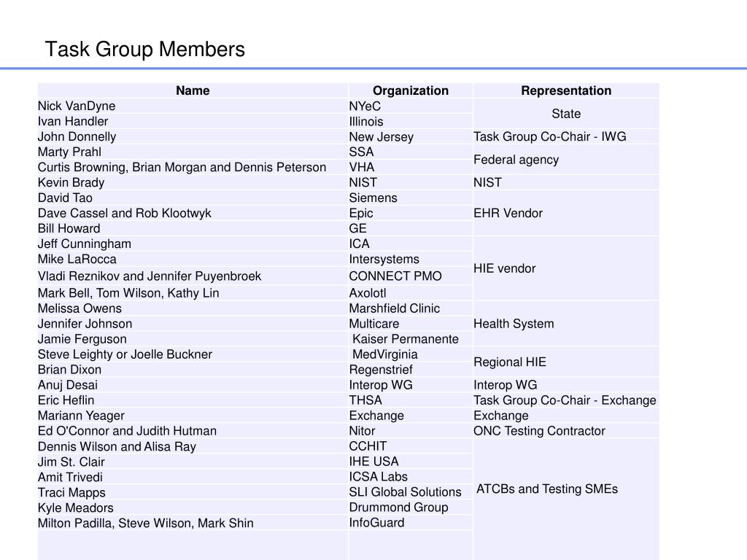Click the slide title Task Group Members
The image size is (747, 560).
(145, 50)
